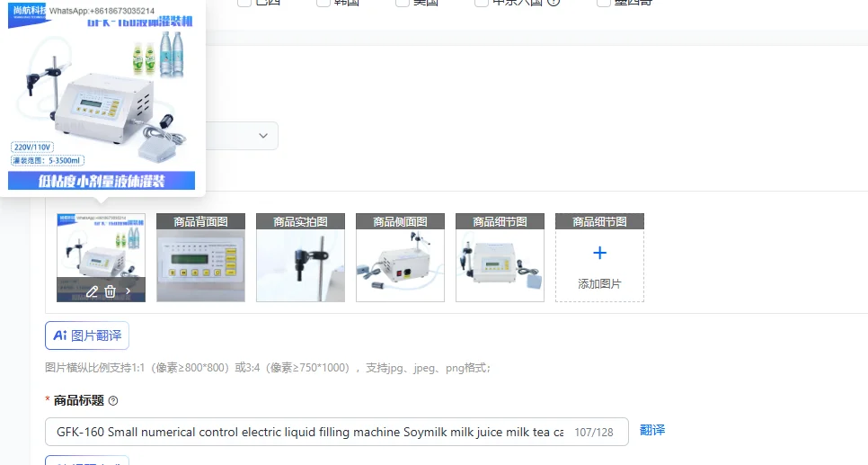Toggle the 美国 checkbox

pyautogui.click(x=403, y=2)
